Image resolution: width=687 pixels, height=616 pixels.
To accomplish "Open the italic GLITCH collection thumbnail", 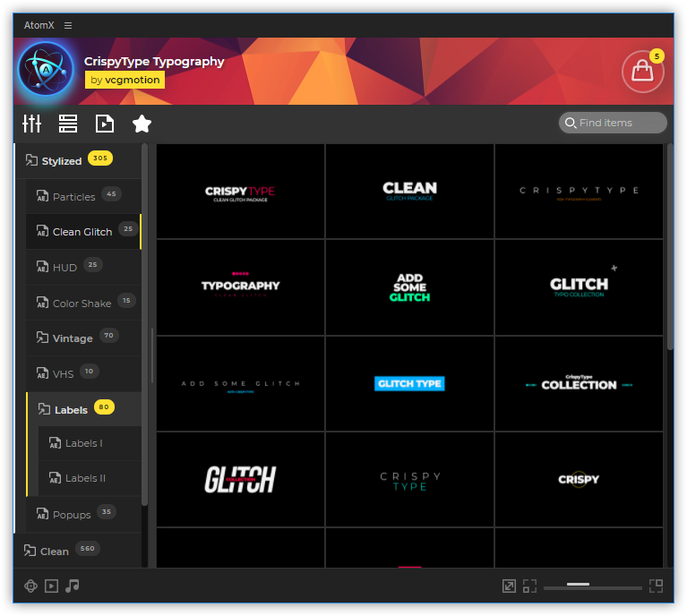I will (x=241, y=479).
